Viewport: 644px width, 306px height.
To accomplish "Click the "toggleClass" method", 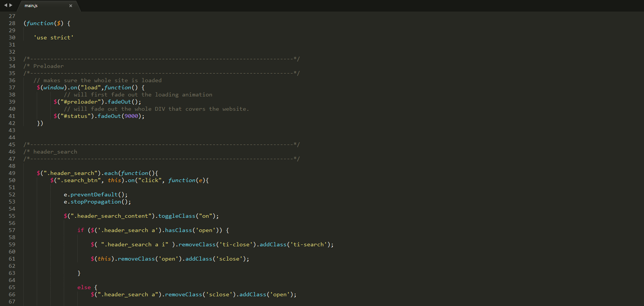I will (x=177, y=216).
